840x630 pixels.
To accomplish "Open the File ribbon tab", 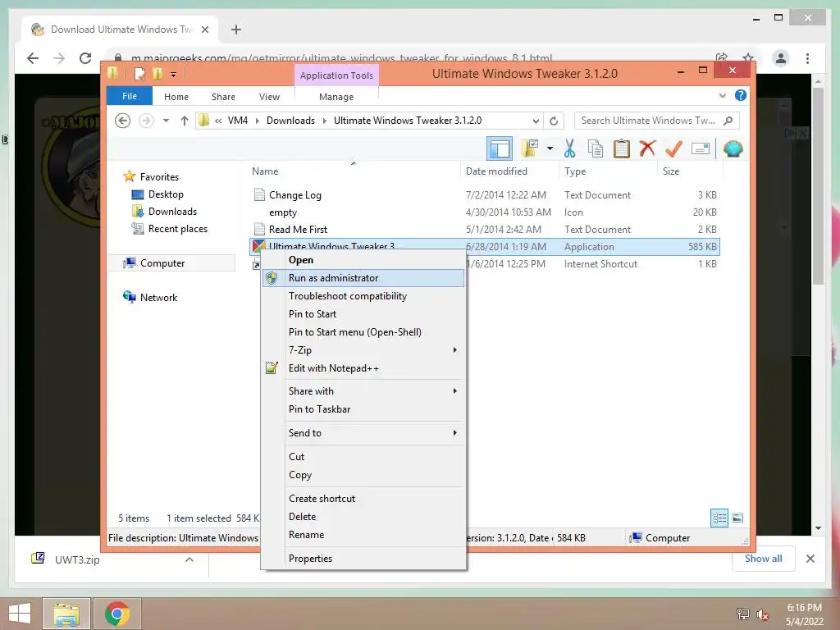I will (130, 96).
